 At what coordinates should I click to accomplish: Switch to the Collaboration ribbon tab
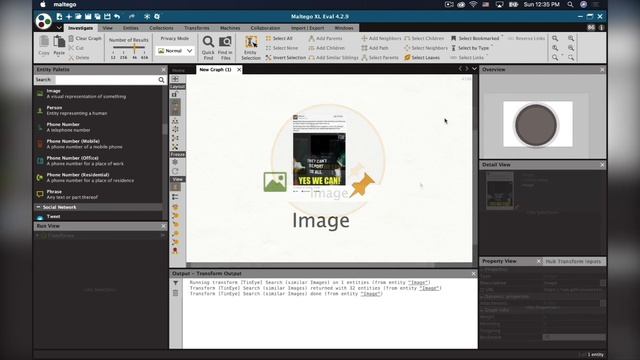(x=265, y=28)
